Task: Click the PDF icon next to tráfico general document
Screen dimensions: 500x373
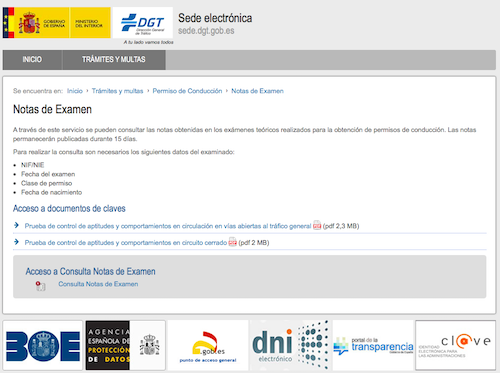Action: point(317,225)
